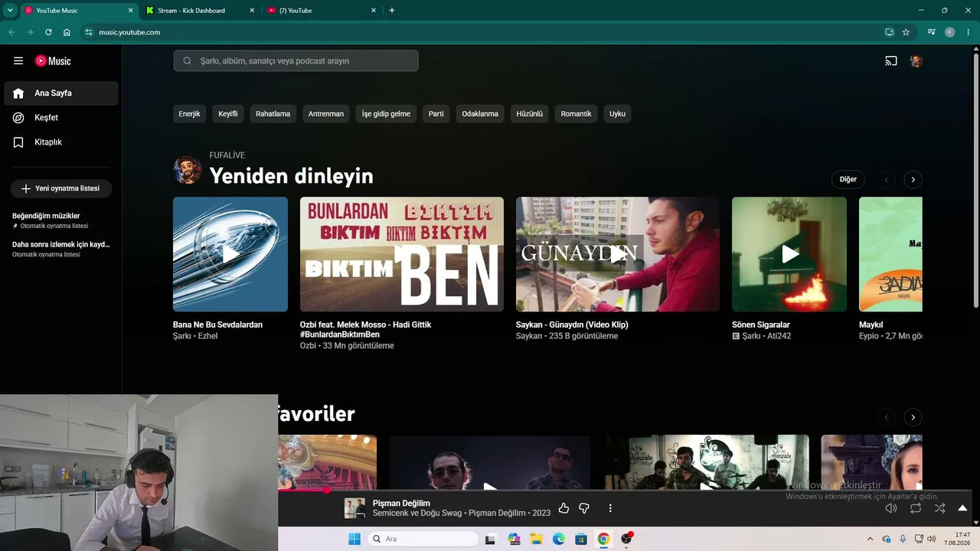
Task: Create a new playlist with Yeni oynatma listesi
Action: pyautogui.click(x=61, y=188)
